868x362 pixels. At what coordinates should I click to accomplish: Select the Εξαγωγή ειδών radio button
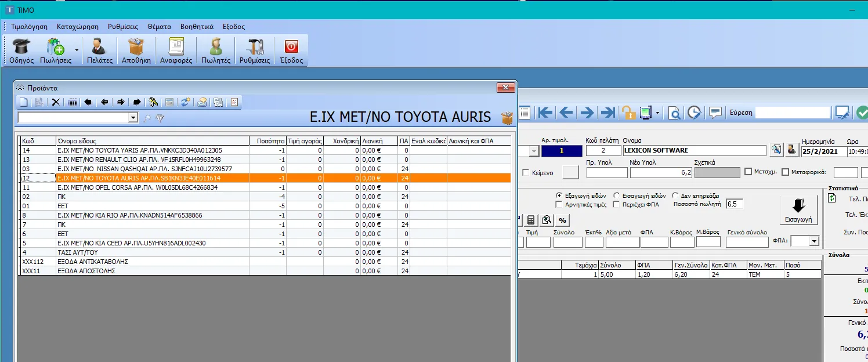[x=559, y=196]
